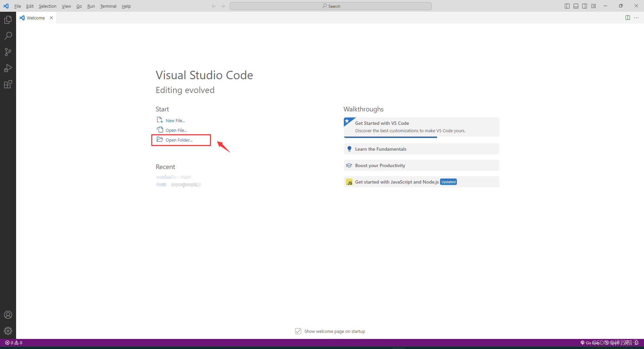
Task: Click the errors and warnings status indicator
Action: 14,343
